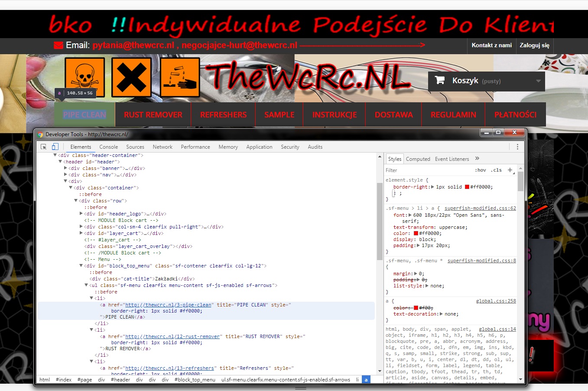This screenshot has width=588, height=391.
Task: Select the Styles sidebar tab
Action: [x=394, y=159]
